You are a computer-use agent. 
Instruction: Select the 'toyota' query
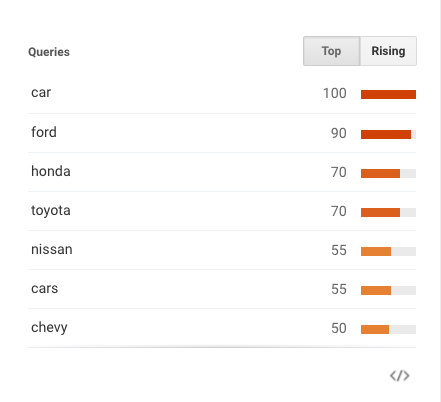51,211
